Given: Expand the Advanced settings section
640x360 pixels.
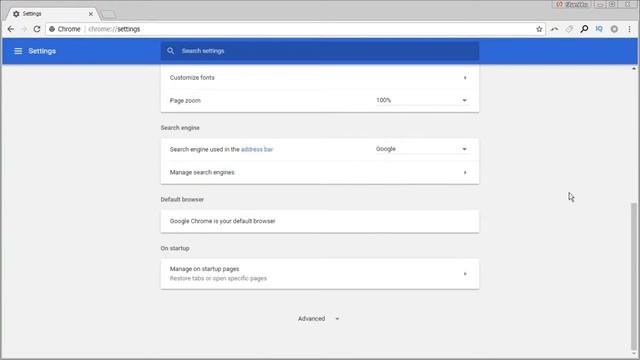Looking at the screenshot, I should (319, 319).
